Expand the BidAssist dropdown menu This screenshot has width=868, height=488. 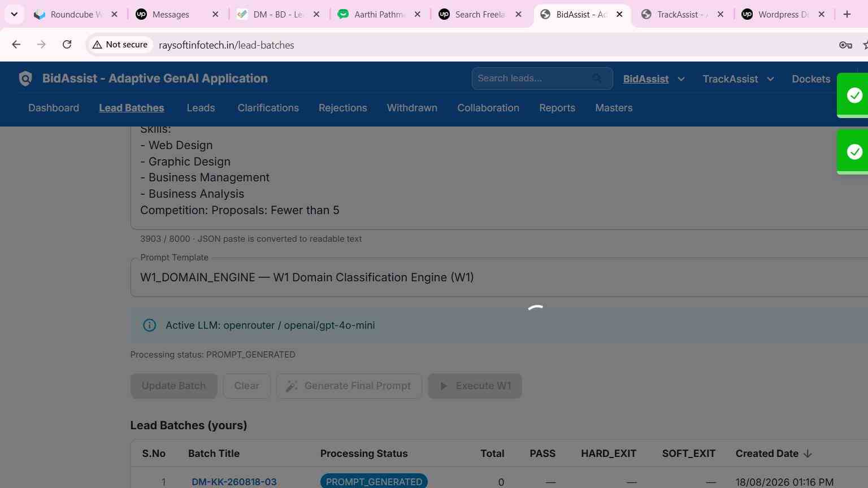(681, 79)
